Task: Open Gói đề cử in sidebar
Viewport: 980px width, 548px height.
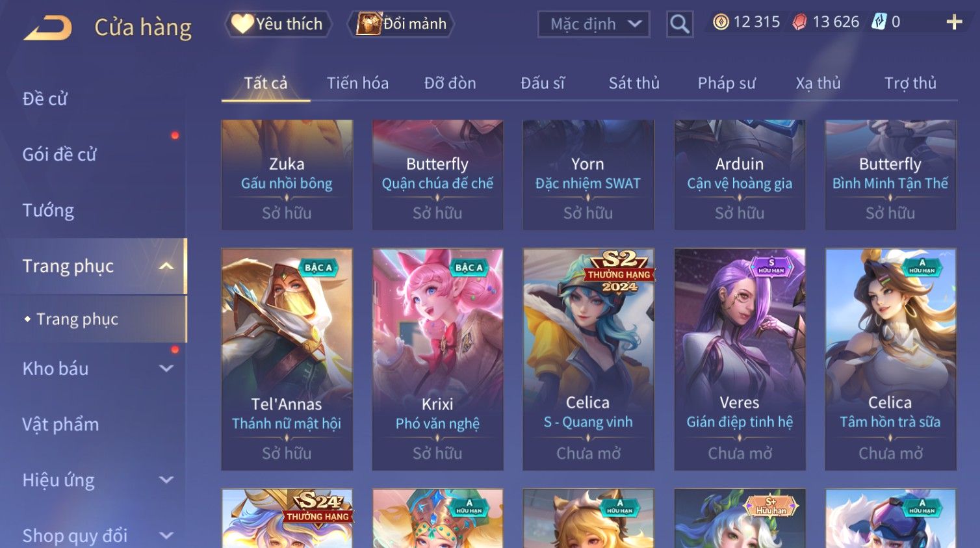Action: point(59,155)
